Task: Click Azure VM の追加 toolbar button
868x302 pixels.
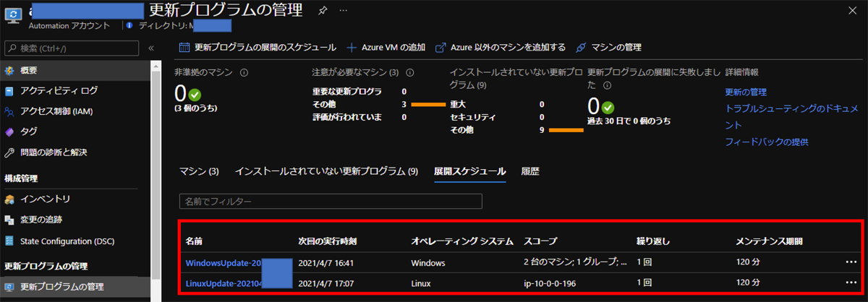Action: click(386, 47)
